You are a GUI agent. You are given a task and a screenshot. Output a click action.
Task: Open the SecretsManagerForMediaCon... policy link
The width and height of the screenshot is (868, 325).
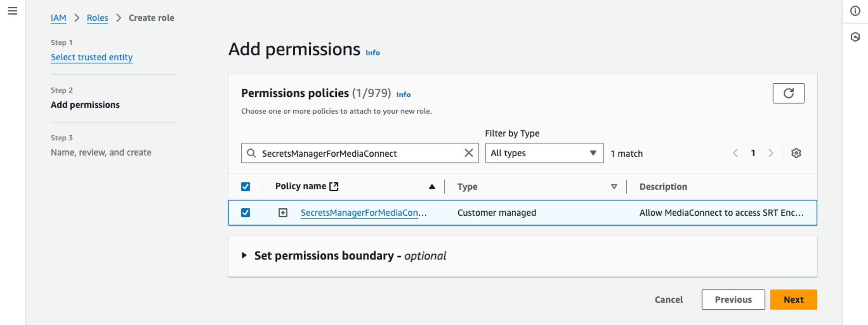[x=363, y=213]
